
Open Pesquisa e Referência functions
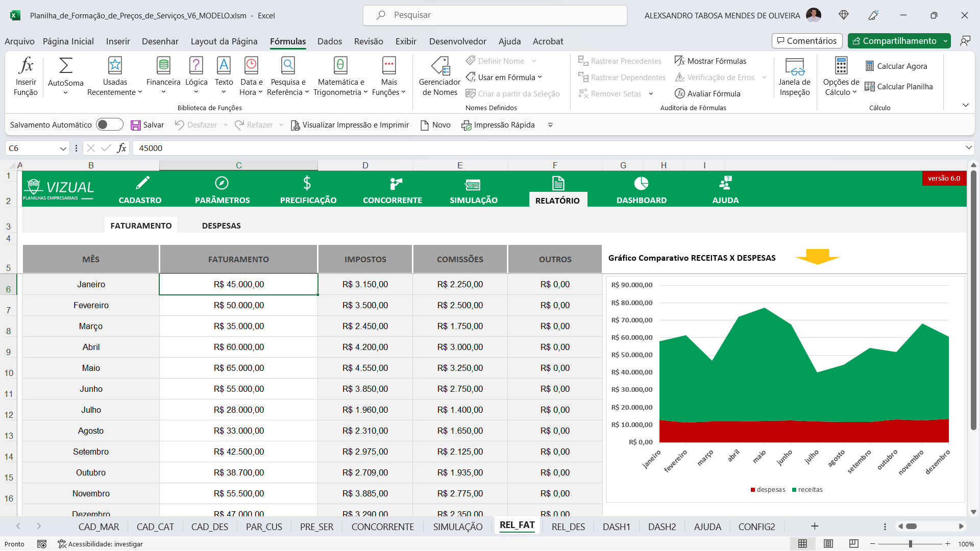tap(288, 77)
